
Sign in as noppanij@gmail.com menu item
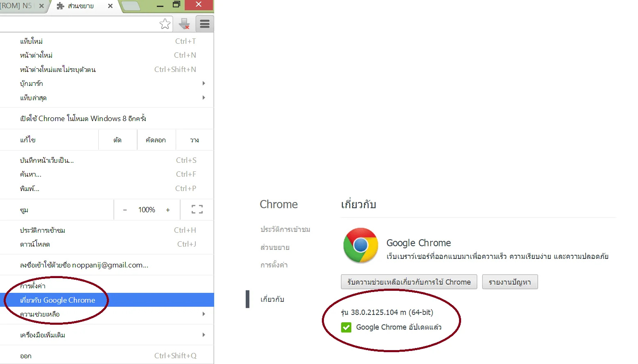pos(107,265)
